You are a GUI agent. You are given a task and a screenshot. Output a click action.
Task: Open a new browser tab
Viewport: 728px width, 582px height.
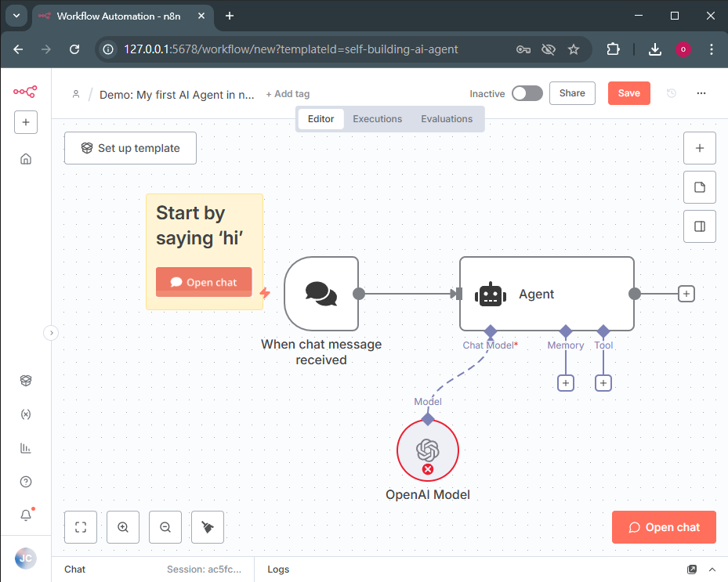230,16
